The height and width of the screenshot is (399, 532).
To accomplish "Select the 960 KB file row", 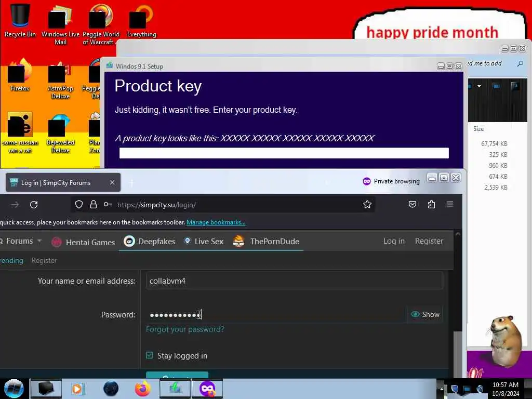I will tap(498, 165).
